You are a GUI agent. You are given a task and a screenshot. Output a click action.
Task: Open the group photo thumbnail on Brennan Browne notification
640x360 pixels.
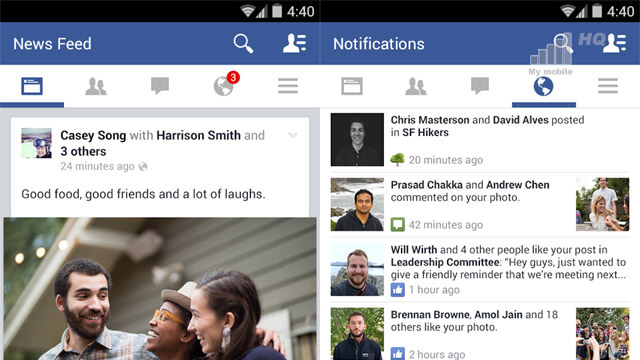pos(602,334)
